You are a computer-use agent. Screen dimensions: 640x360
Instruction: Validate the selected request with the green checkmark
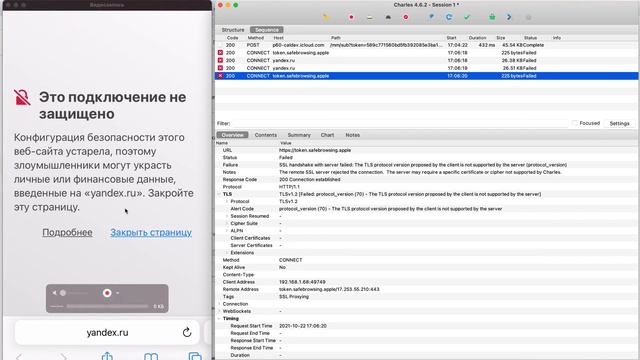(x=467, y=17)
